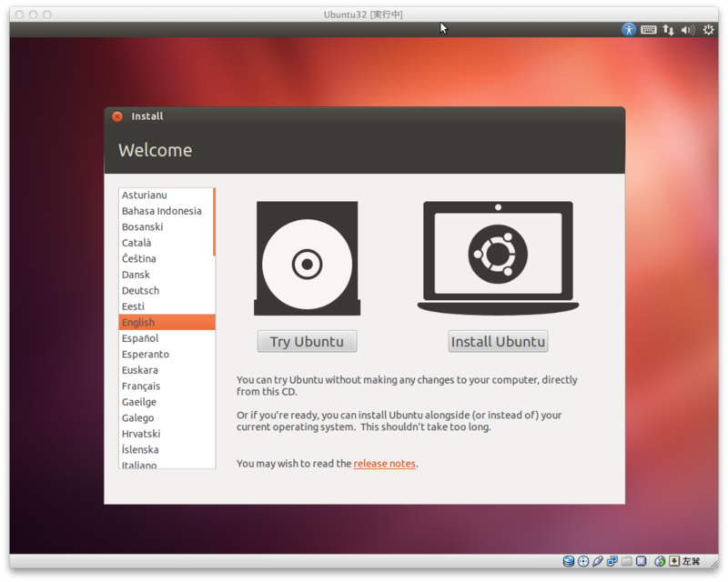Select Galego language
This screenshot has width=728, height=582.
coord(166,417)
